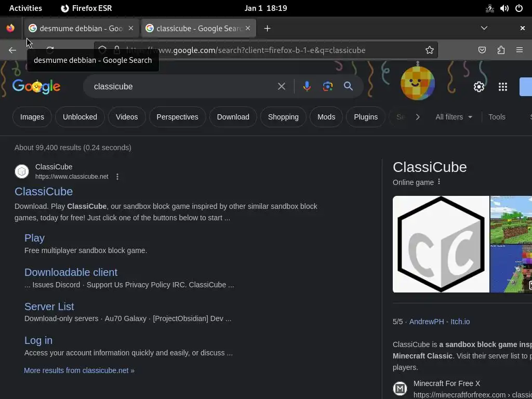Screen dimensions: 532x399
Task: Filter results by Videos
Action: click(127, 117)
